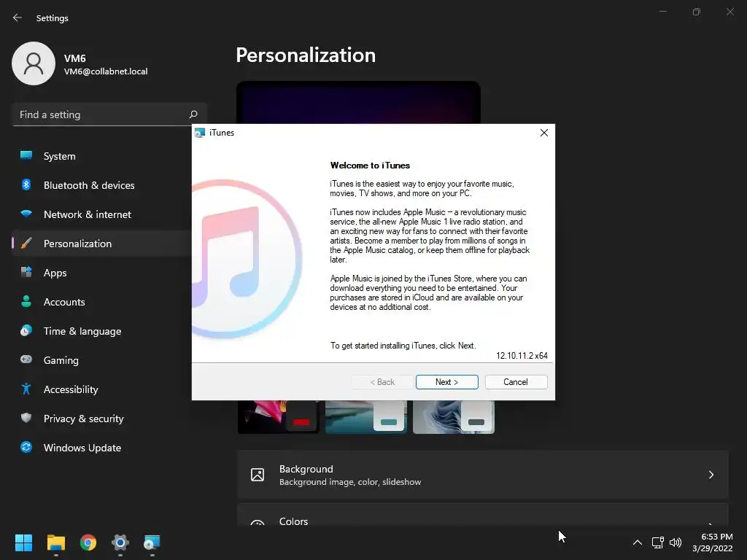Open Network & internet settings

[x=102, y=214]
